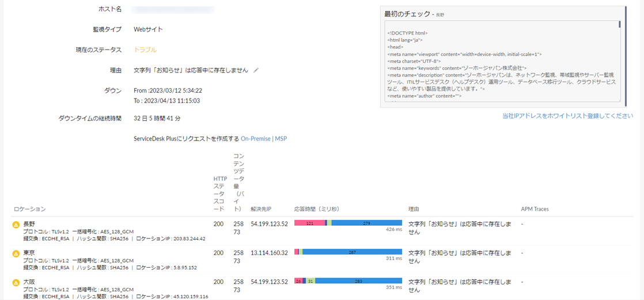Click the IP whitelist registration link
Image resolution: width=644 pixels, height=300 pixels.
coord(567,116)
